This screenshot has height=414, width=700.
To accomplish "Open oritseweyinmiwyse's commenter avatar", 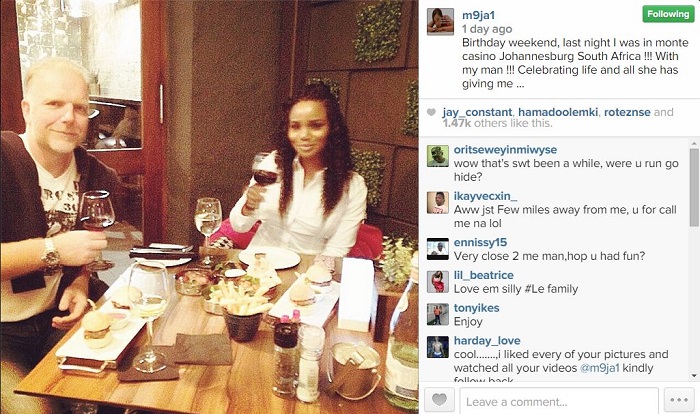I will click(x=438, y=156).
